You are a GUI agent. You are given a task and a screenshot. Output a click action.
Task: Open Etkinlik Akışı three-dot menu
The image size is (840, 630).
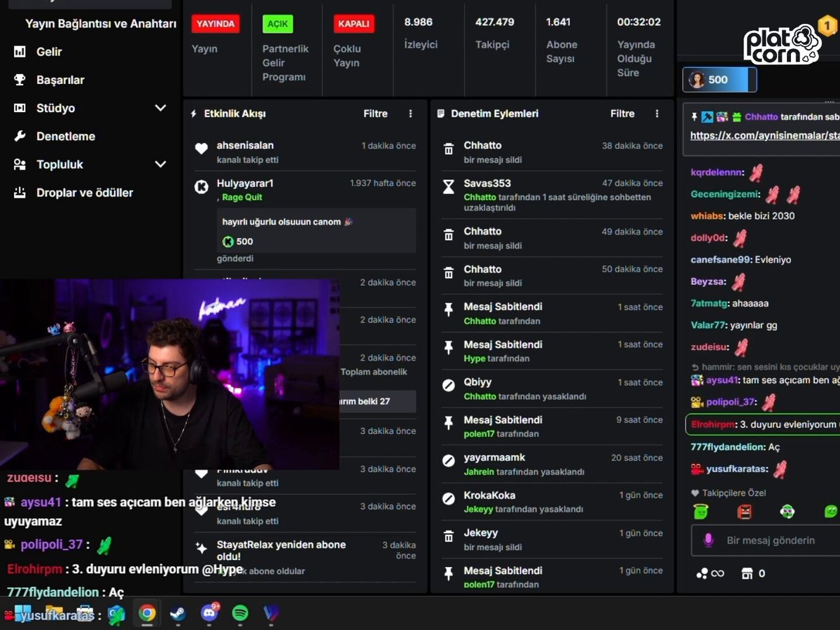pyautogui.click(x=411, y=113)
